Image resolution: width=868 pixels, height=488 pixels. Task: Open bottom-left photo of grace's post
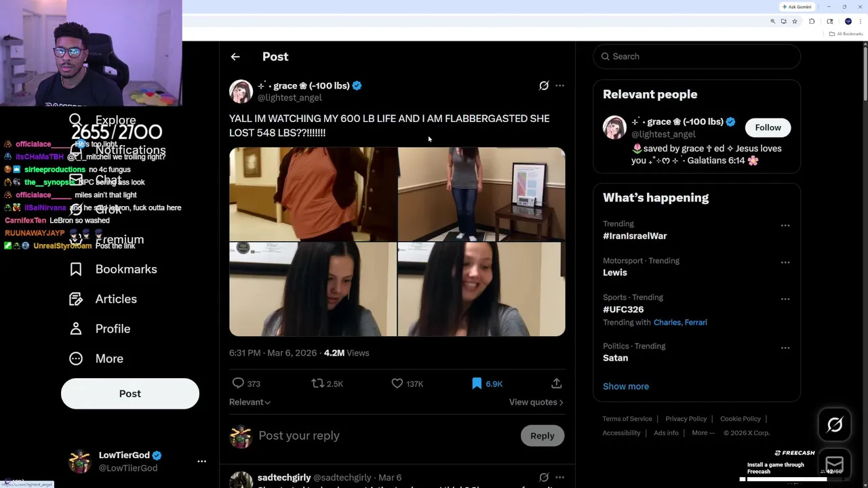(x=313, y=289)
